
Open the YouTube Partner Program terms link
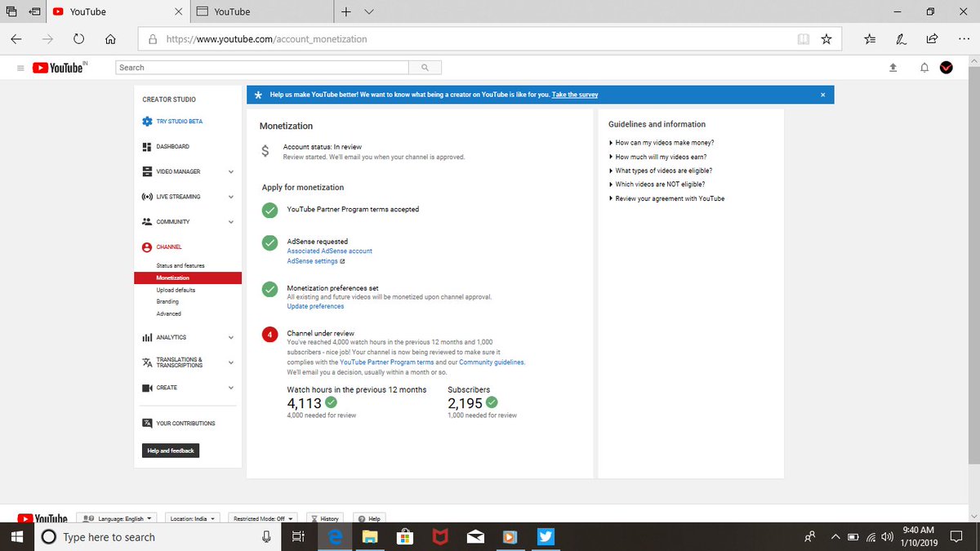387,362
